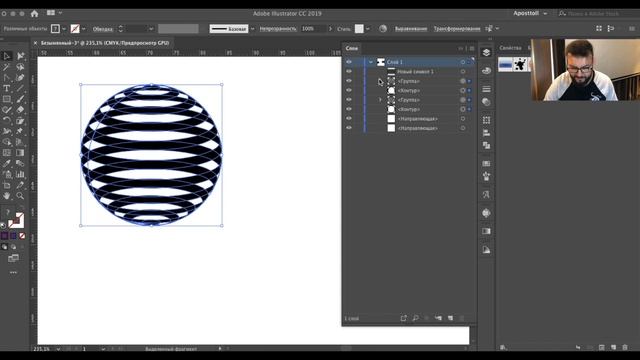This screenshot has height=360, width=640.
Task: Click target circle of Слой 1 layer
Action: pos(463,62)
